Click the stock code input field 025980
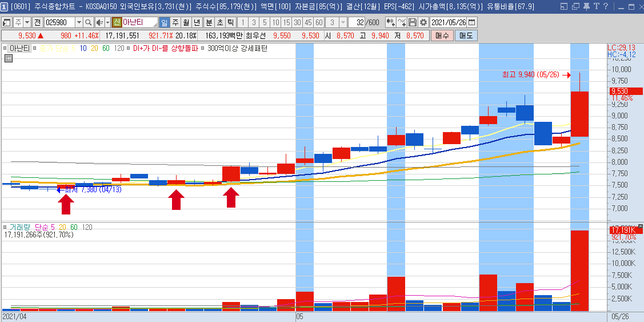The height and width of the screenshot is (322, 644). [59, 23]
